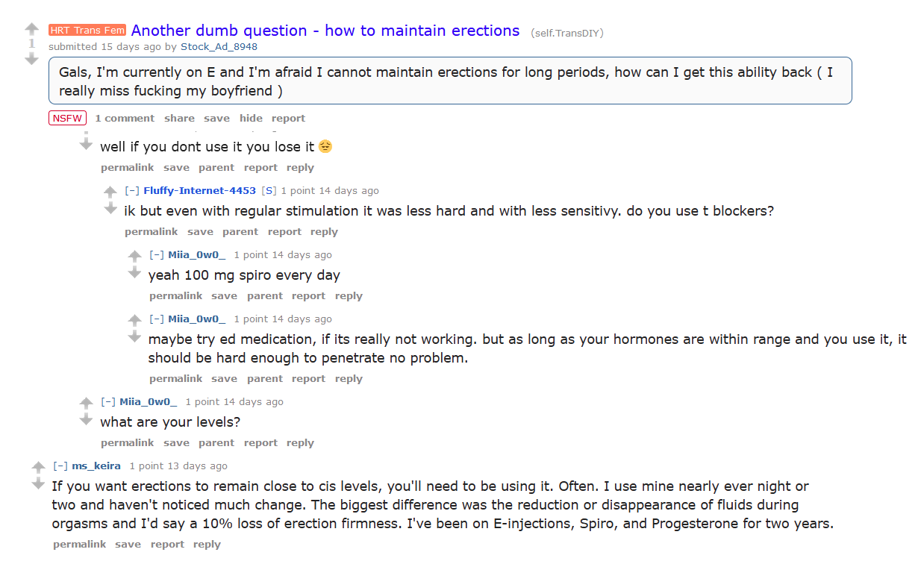Open Stock_Ad_8948's user profile
Image resolution: width=924 pixels, height=561 pixels.
point(219,46)
